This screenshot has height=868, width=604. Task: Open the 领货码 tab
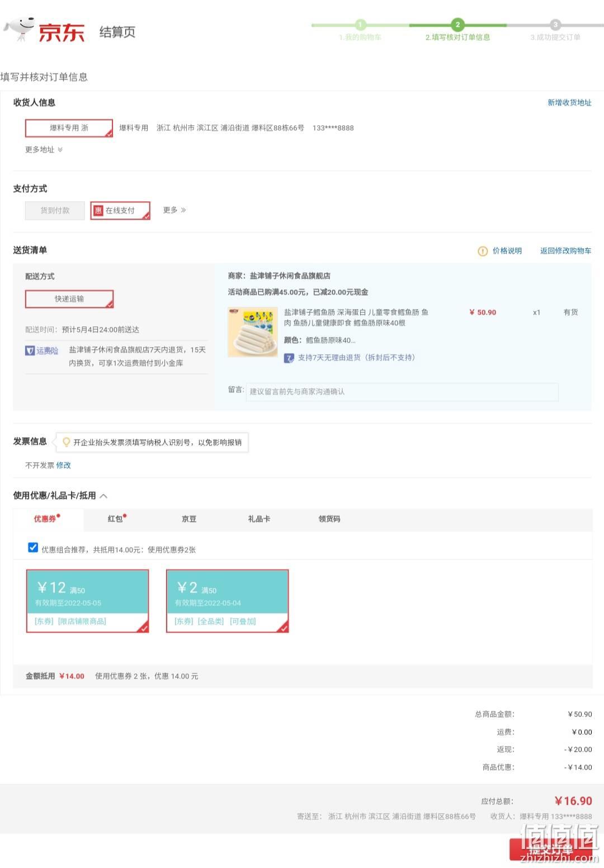point(329,519)
